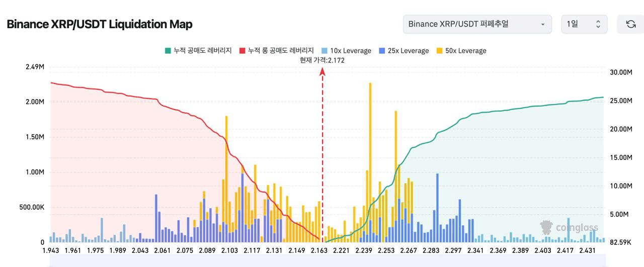This screenshot has height=267, width=644.
Task: Open the Binance XRP/USDT 퍼페추얼 dropdown
Action: [476, 24]
